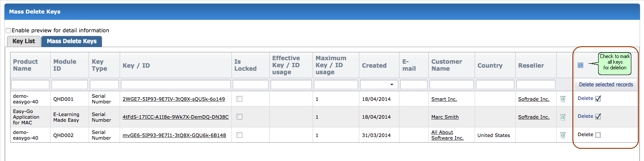Click Delete link in Marc Smith row

pos(585,116)
